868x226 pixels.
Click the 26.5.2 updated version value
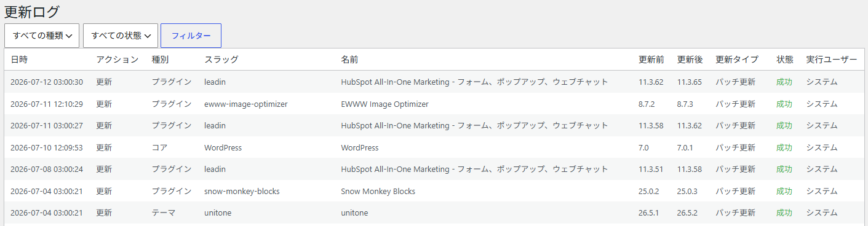(x=687, y=213)
